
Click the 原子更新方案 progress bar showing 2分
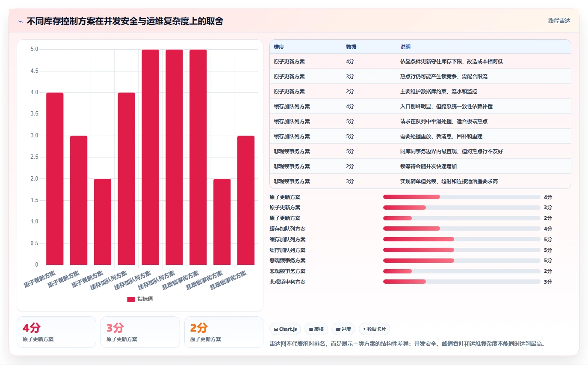[x=462, y=218]
